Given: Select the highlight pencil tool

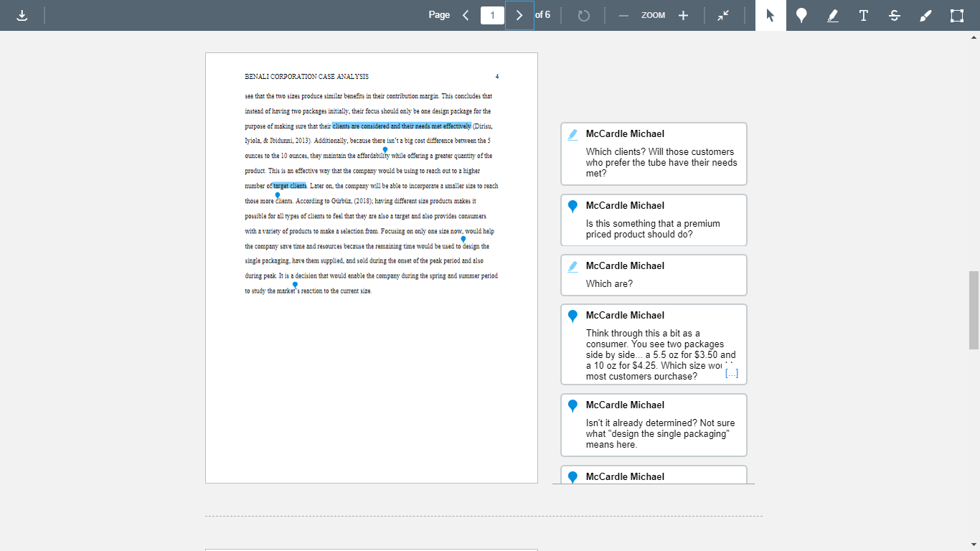Looking at the screenshot, I should 832,15.
